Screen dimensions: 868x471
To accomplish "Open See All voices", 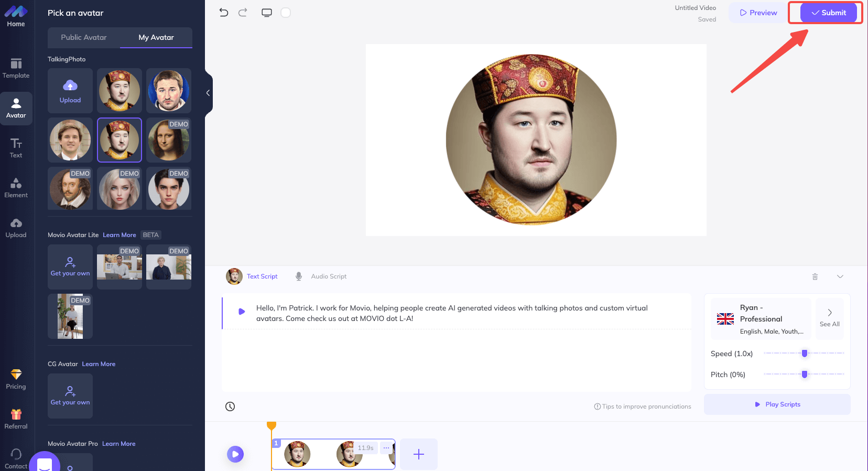I will click(x=830, y=318).
